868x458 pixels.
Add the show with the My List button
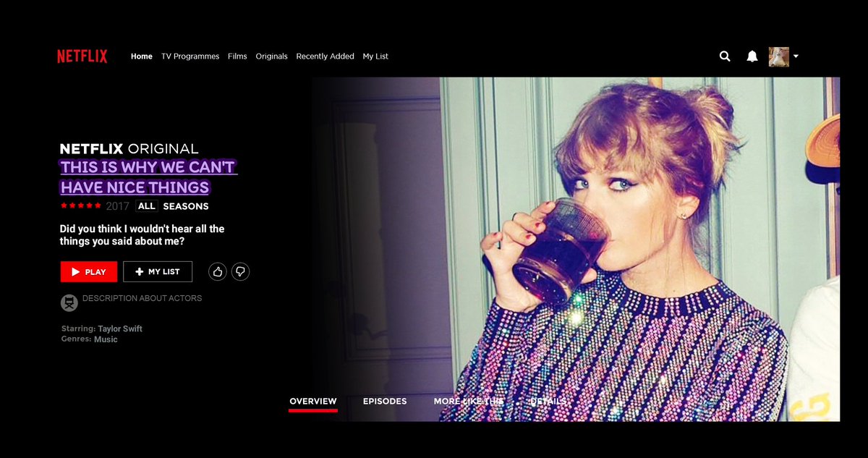pyautogui.click(x=158, y=271)
